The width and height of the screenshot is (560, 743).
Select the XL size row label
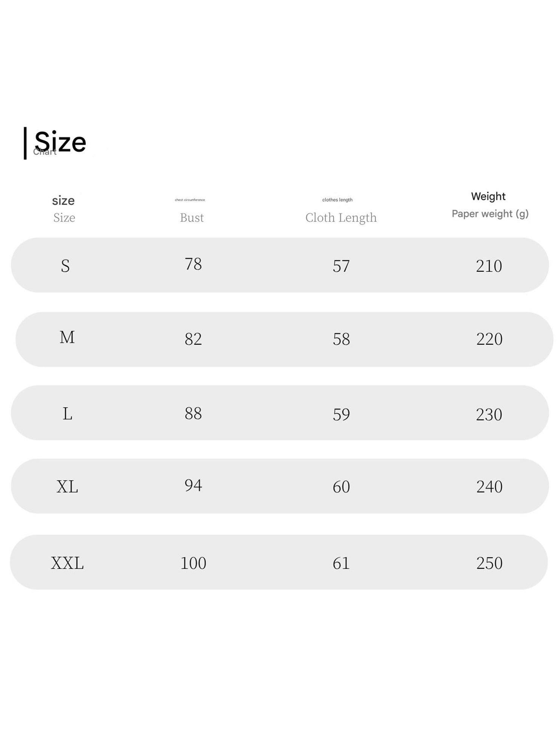point(67,487)
